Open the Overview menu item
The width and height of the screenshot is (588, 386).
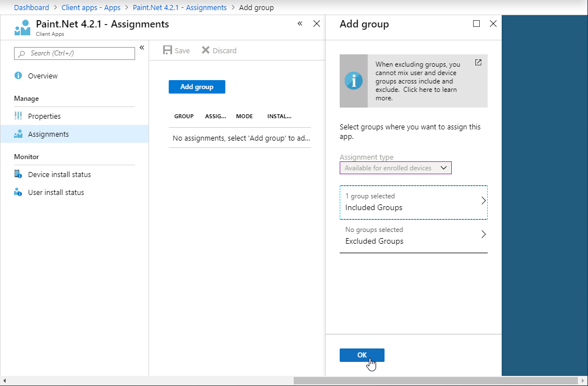[43, 76]
